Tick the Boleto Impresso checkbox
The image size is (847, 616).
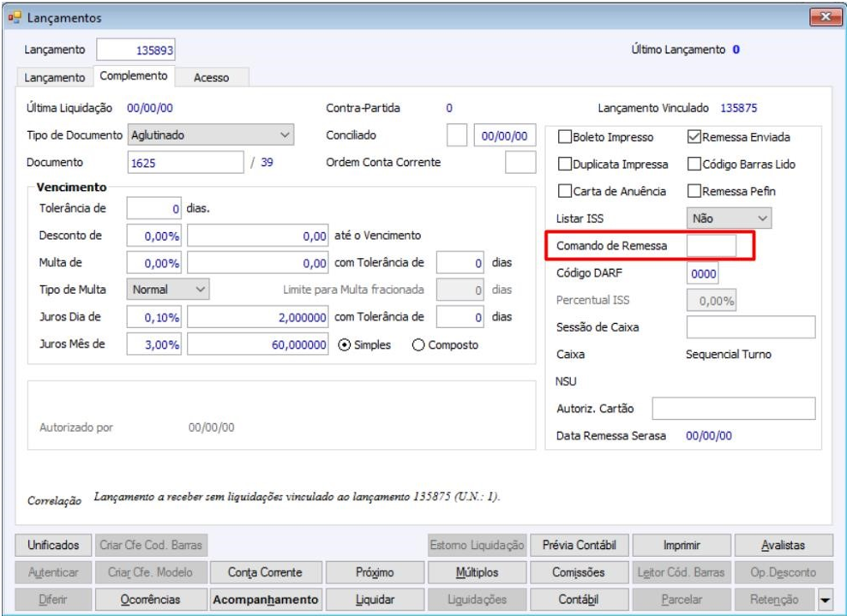point(564,137)
